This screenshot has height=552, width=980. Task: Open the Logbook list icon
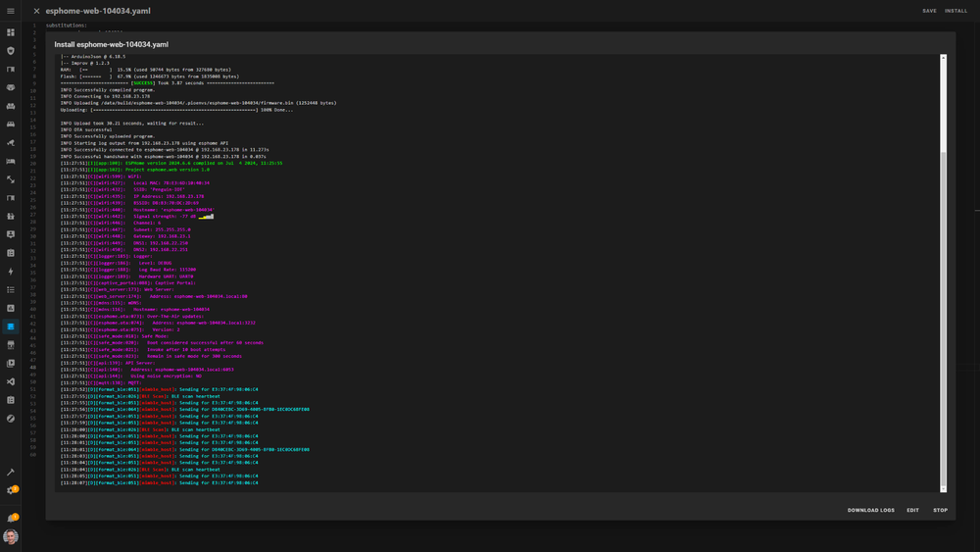point(11,290)
